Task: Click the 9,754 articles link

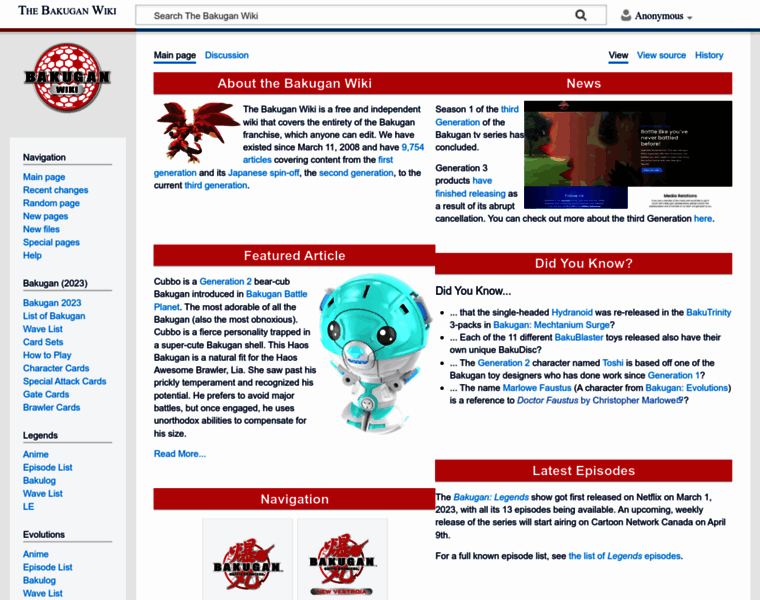Action: coord(412,147)
